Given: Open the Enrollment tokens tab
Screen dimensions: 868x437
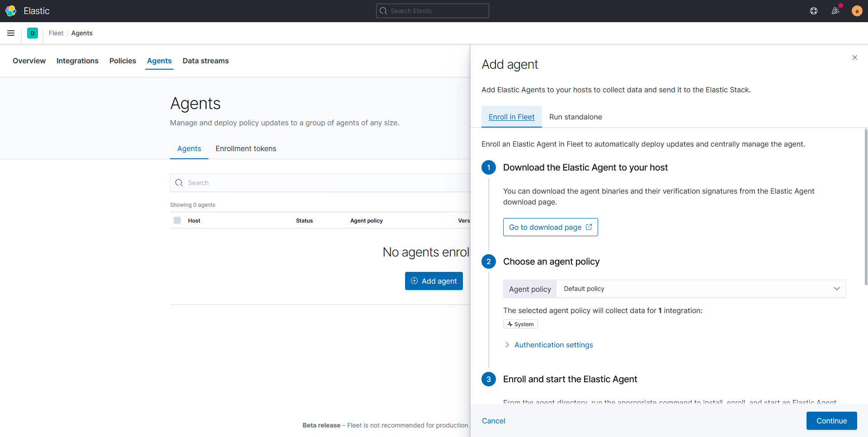Looking at the screenshot, I should click(x=246, y=148).
